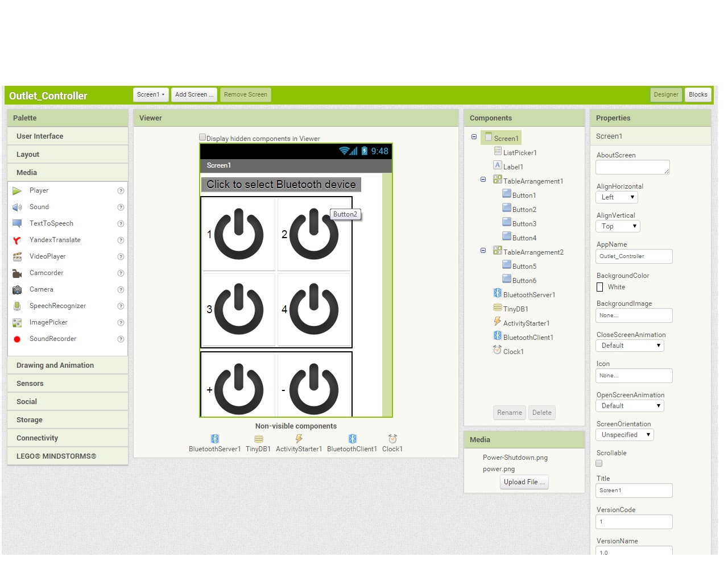Viewport: 728px width, 582px height.
Task: Open help for the TextToSpeech component
Action: click(121, 223)
